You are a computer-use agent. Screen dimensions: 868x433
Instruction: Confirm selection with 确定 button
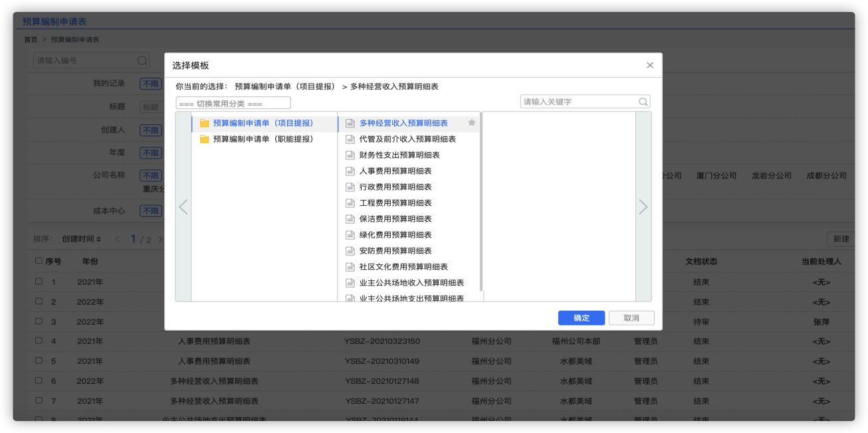coord(582,318)
